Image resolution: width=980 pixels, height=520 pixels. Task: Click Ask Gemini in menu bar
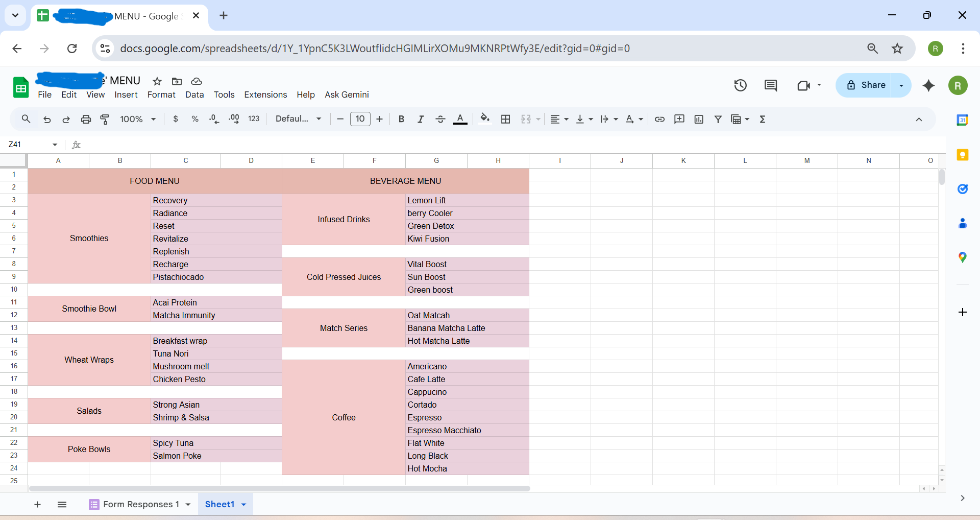(347, 94)
